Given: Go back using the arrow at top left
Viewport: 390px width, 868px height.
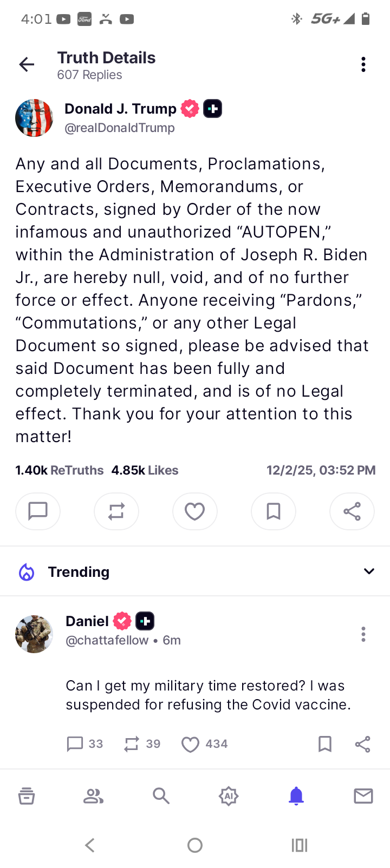Looking at the screenshot, I should pos(26,64).
